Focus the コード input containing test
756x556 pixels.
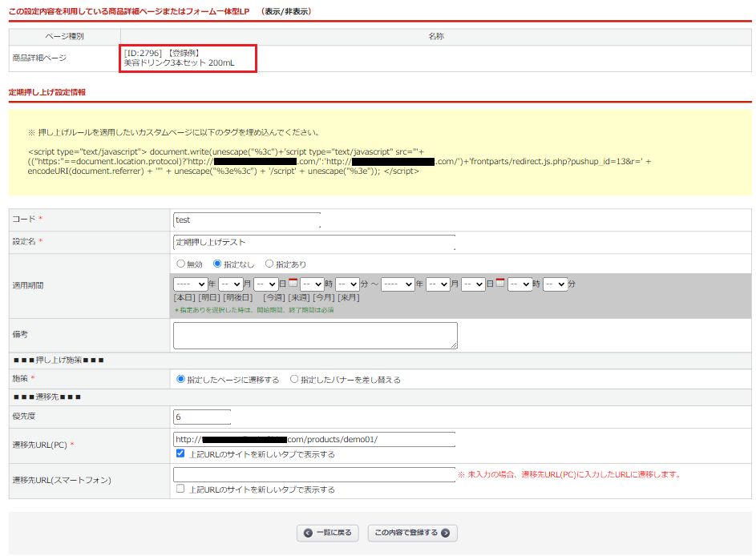tap(247, 220)
